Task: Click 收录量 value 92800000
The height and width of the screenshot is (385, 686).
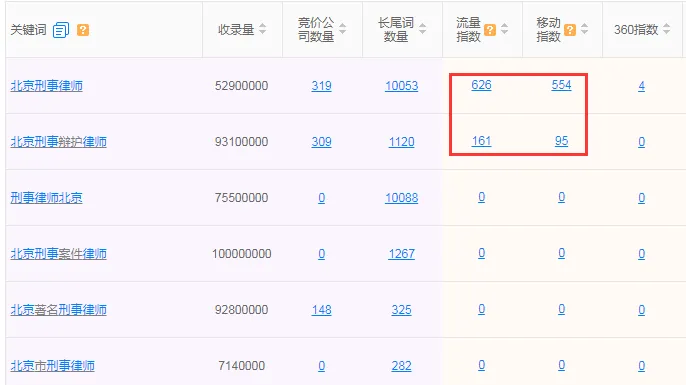Action: click(x=242, y=310)
